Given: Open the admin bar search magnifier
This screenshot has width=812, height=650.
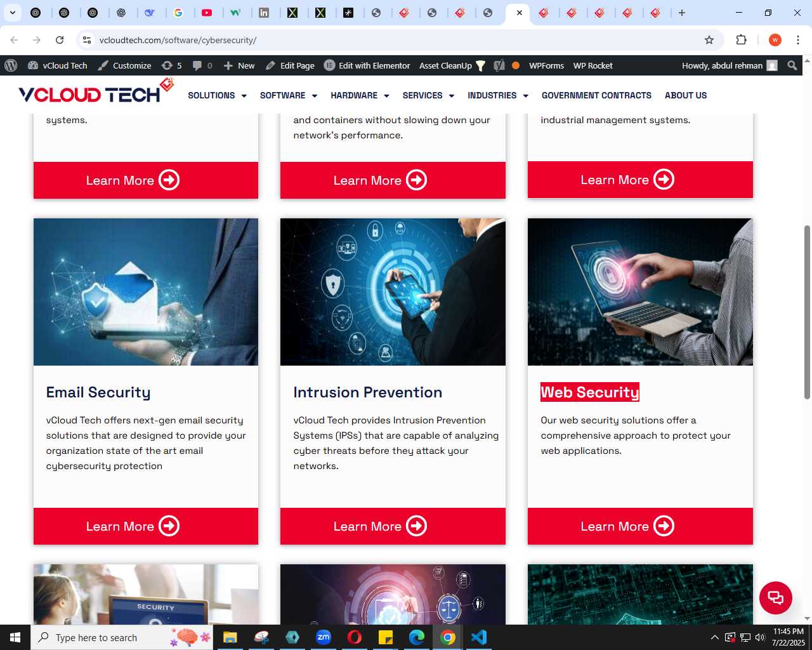Looking at the screenshot, I should (x=792, y=65).
